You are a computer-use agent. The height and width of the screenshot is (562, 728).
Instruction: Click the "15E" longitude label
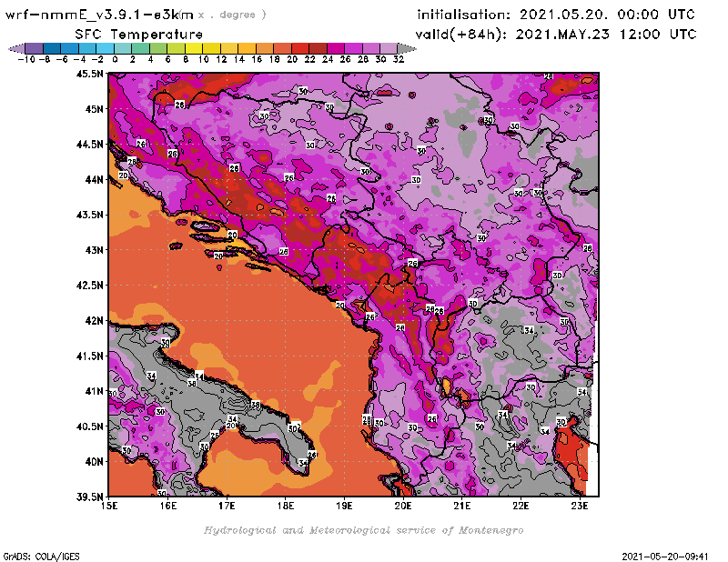tap(109, 506)
